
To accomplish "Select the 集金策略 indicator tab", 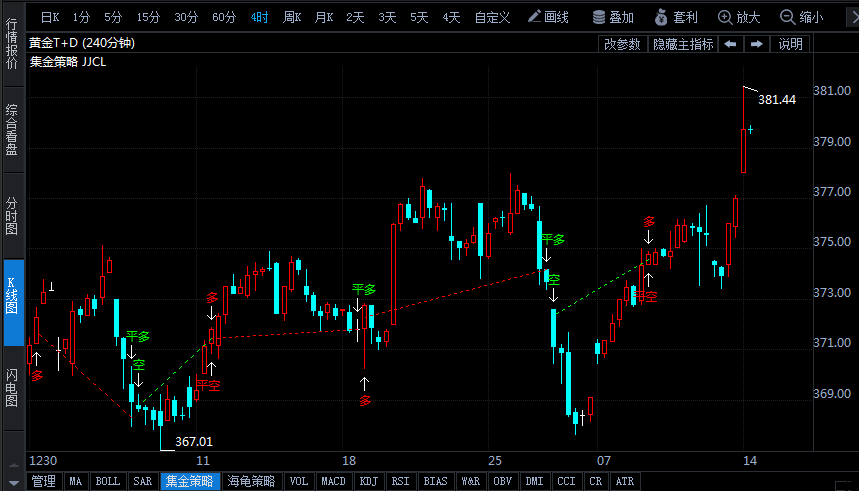I will coord(190,481).
